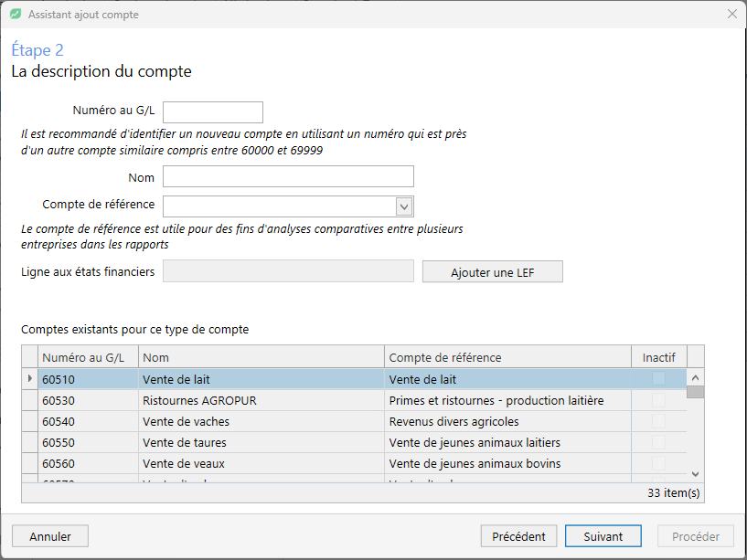The image size is (747, 560).
Task: Click the row indicator arrow for 60510
Action: pos(30,378)
